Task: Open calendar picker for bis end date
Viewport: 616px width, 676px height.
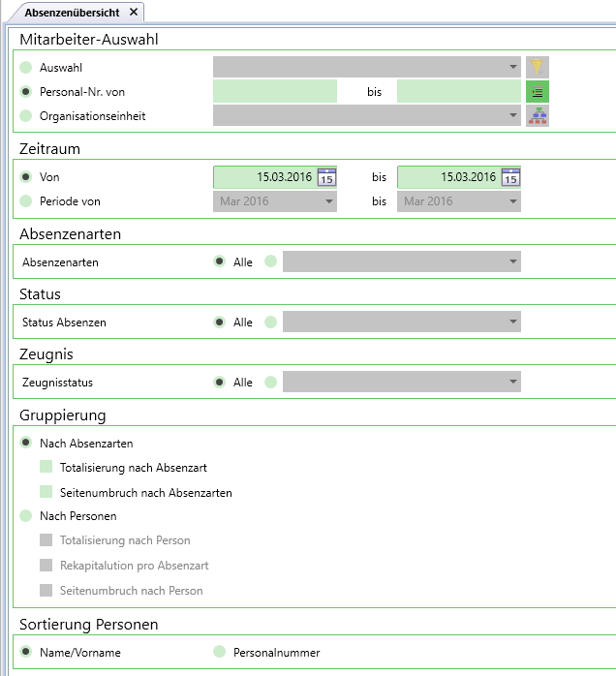Action: click(x=510, y=177)
